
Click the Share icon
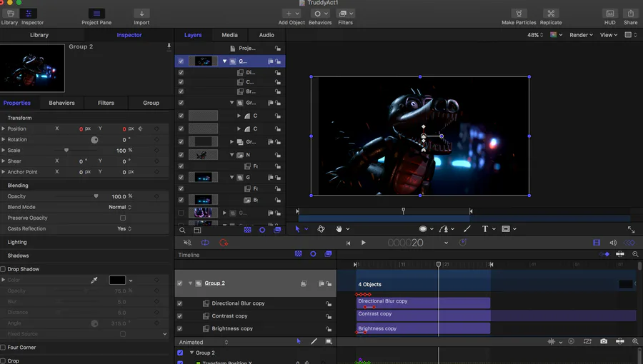pyautogui.click(x=630, y=14)
